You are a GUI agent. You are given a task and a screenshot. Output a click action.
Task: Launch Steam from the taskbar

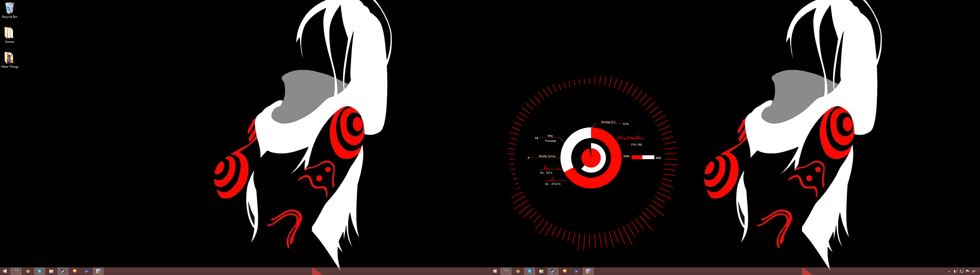(x=63, y=271)
